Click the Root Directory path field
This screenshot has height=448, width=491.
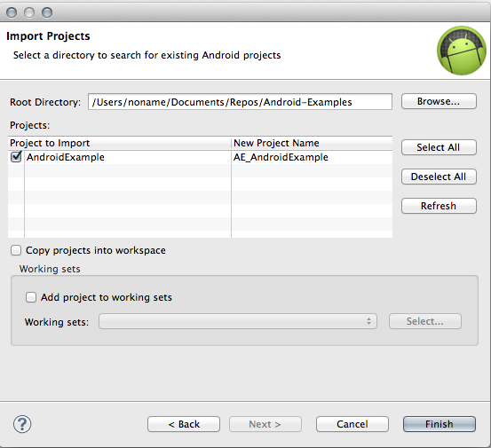240,102
